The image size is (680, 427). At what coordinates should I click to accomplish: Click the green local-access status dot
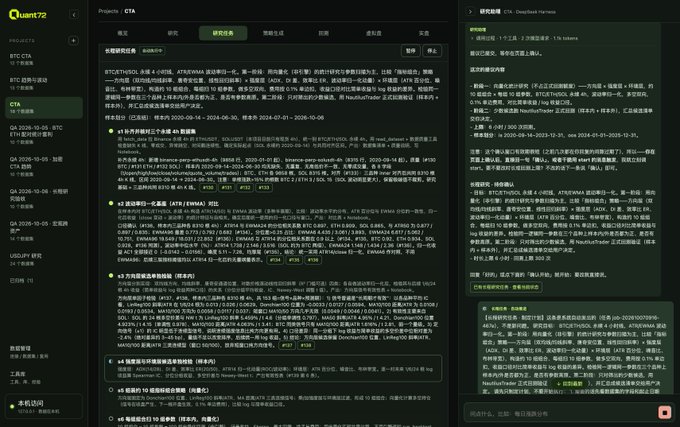(12, 407)
